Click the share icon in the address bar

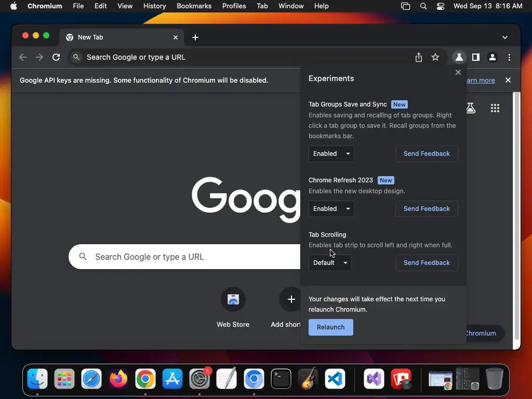click(x=419, y=57)
